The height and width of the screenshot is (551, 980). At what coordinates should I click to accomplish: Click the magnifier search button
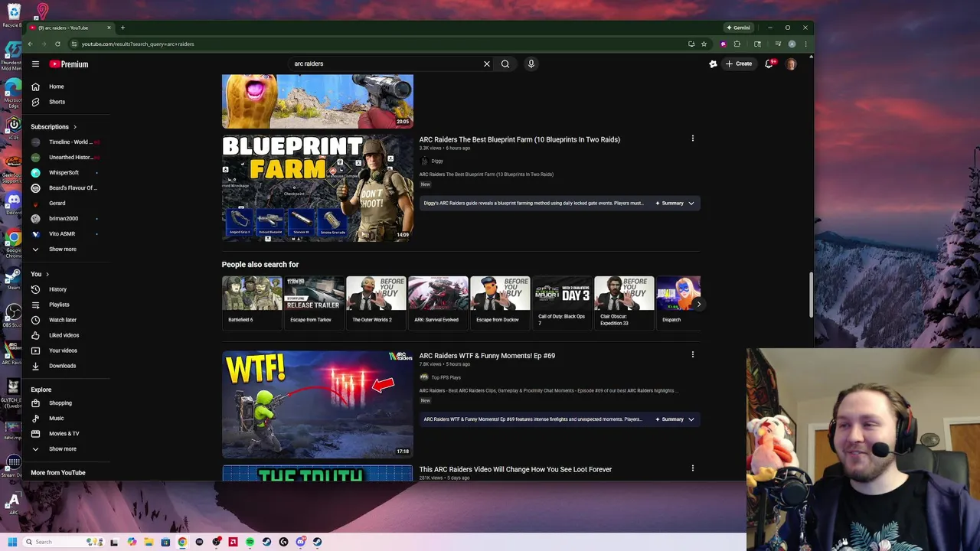[505, 64]
